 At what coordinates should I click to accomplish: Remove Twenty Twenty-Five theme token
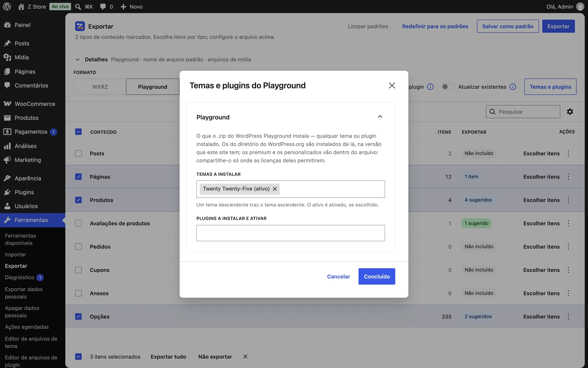click(x=275, y=189)
